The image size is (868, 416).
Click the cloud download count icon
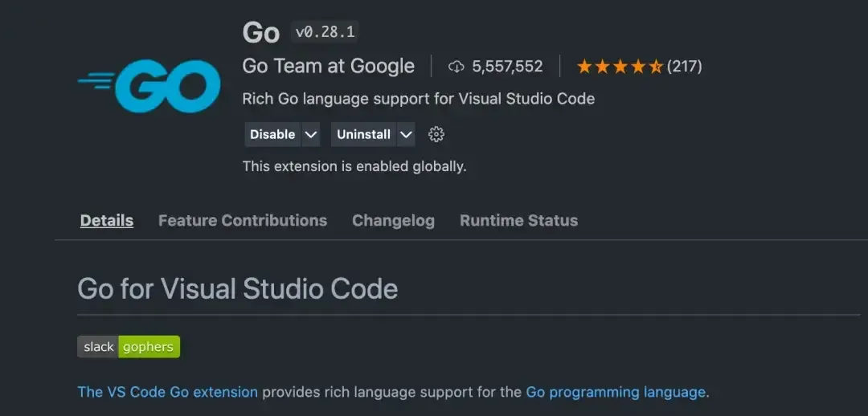click(x=457, y=67)
